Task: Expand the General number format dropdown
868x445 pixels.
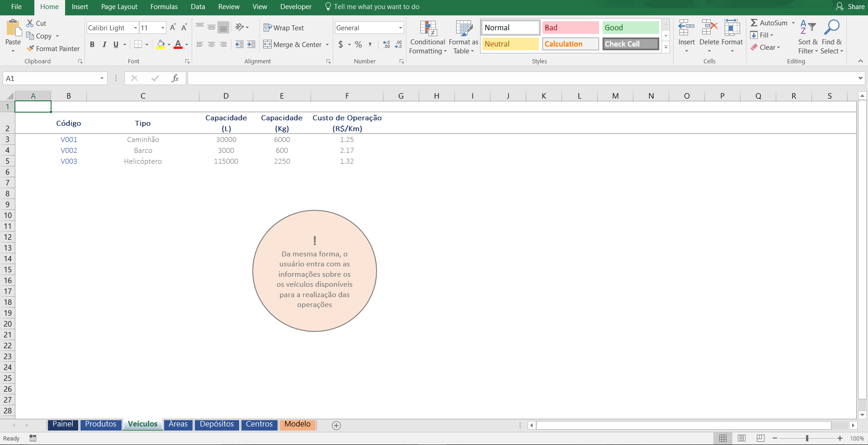Action: pos(400,28)
